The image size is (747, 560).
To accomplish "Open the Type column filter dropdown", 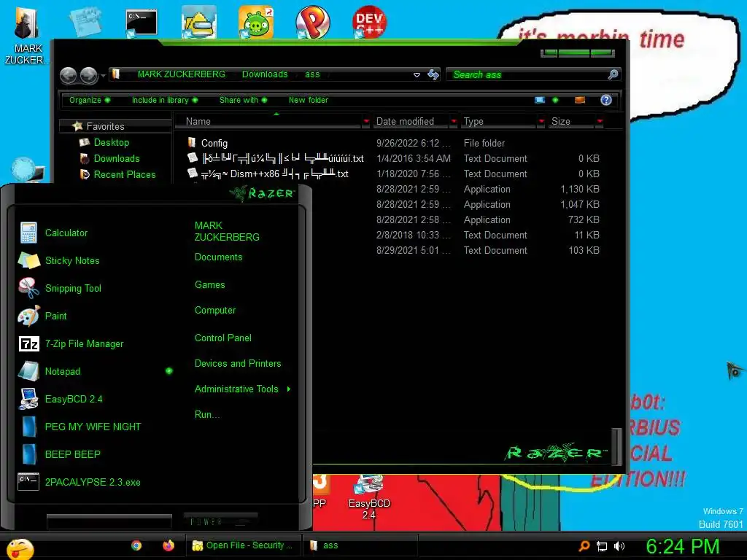I will click(x=541, y=122).
